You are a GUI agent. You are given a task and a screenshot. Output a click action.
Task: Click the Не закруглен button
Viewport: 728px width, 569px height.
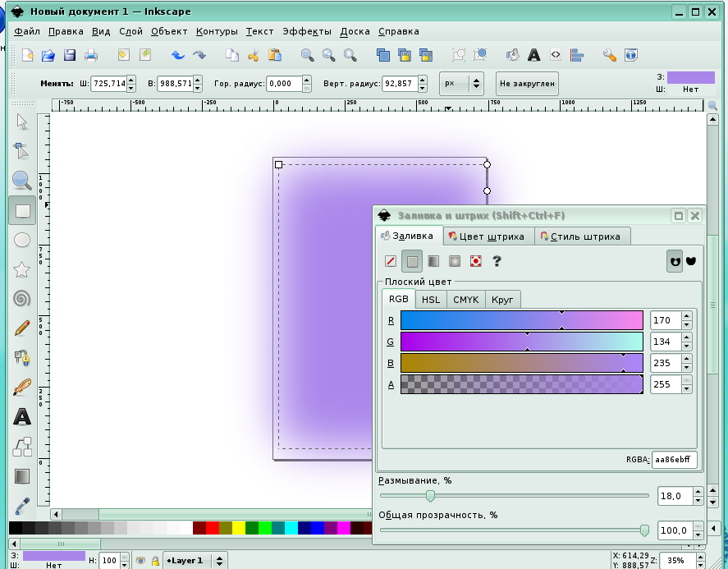[528, 83]
